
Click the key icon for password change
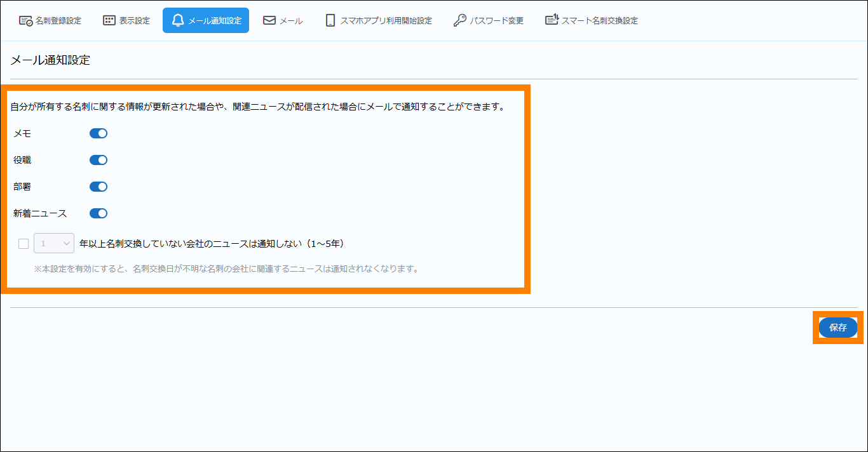(x=459, y=20)
